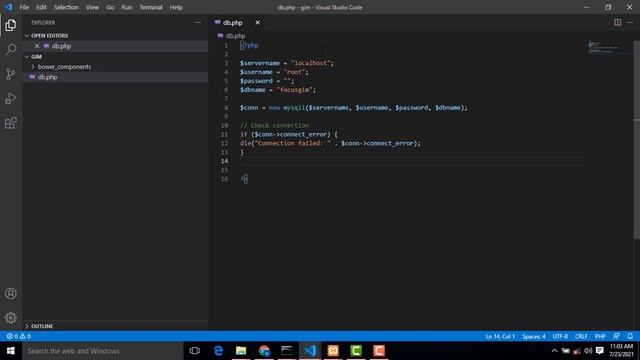Open the File menu

24,7
